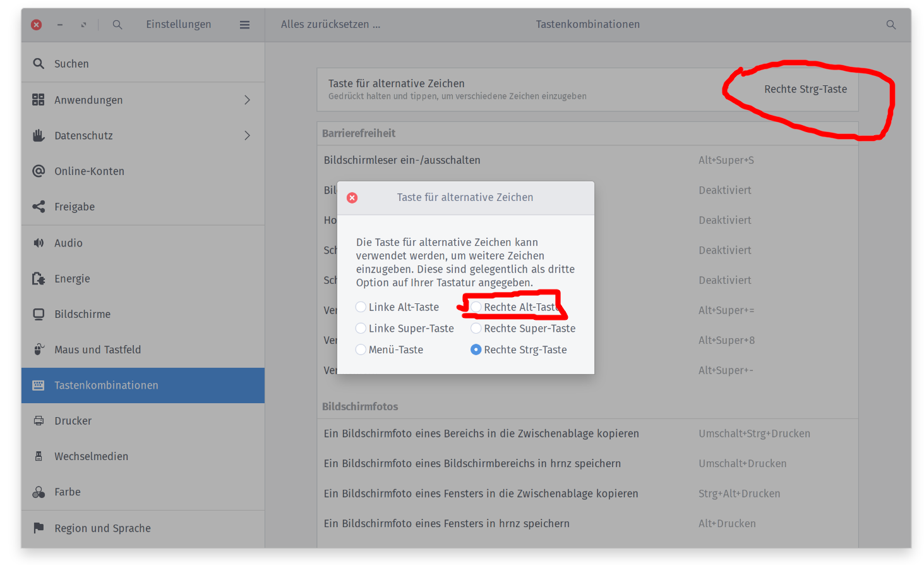
Task: Click the Audio speaker icon
Action: point(39,243)
